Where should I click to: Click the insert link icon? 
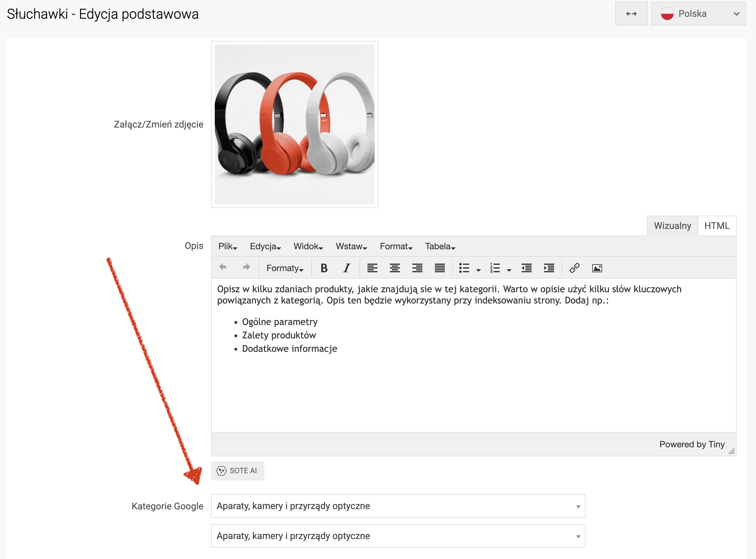pos(575,268)
